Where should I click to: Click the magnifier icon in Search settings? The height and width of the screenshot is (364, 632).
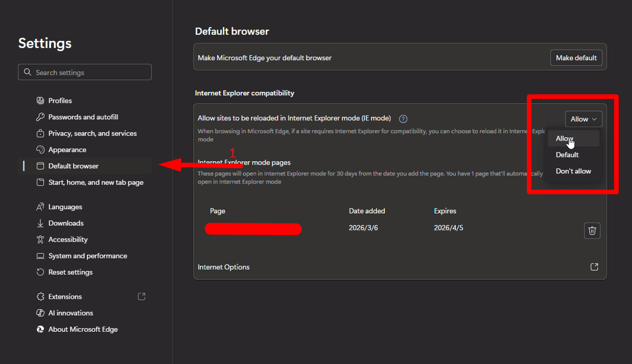point(28,72)
